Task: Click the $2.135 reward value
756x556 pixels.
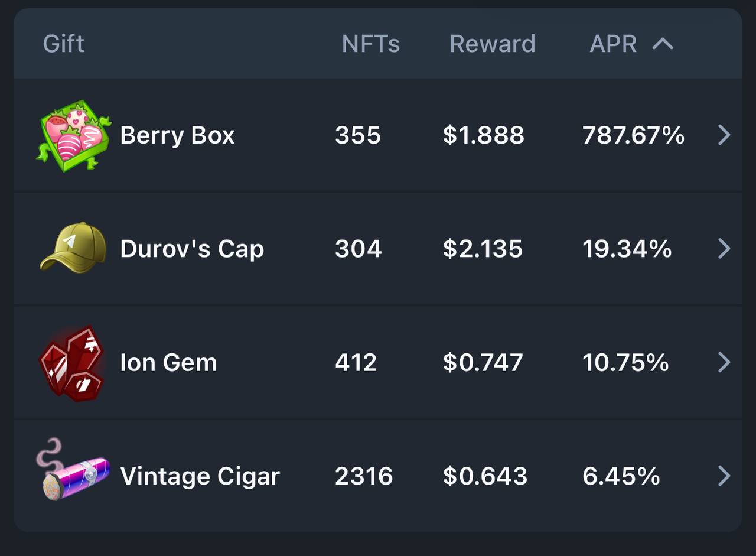Action: pos(483,249)
